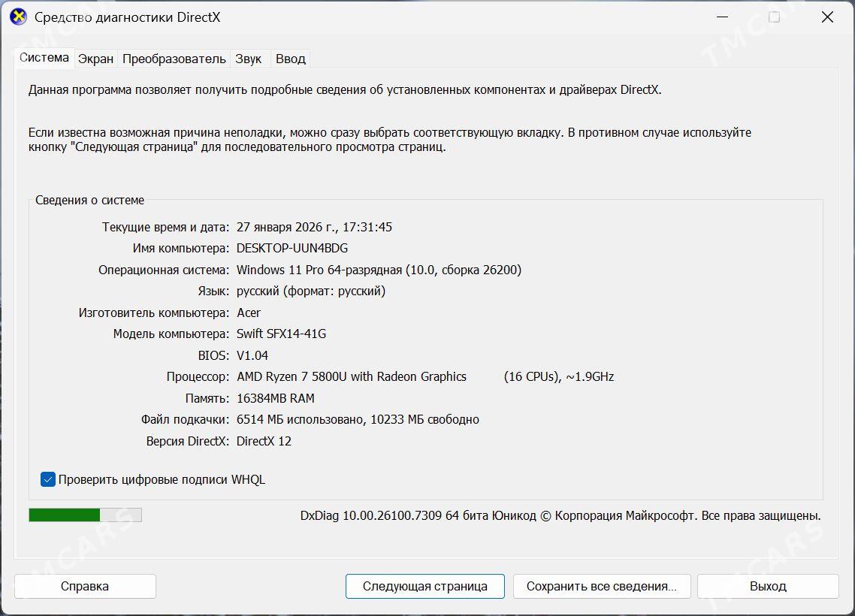The image size is (855, 616).
Task: Click the DxDiag version copyright text
Action: pyautogui.click(x=560, y=515)
